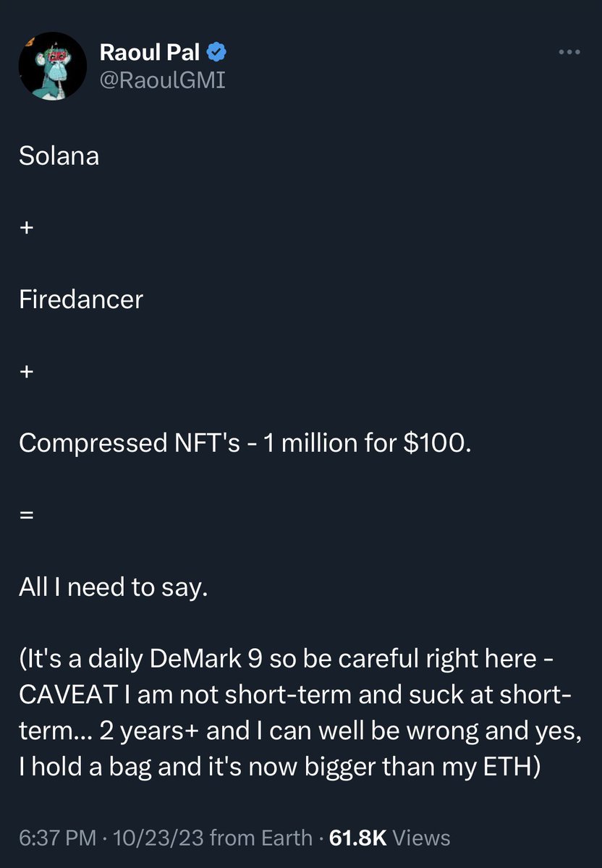602x868 pixels.
Task: Click the word Solana in the tweet
Action: click(x=59, y=156)
